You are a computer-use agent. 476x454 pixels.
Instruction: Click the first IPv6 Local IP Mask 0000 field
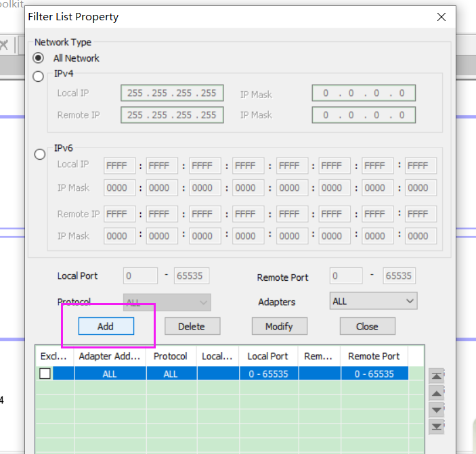click(x=120, y=187)
